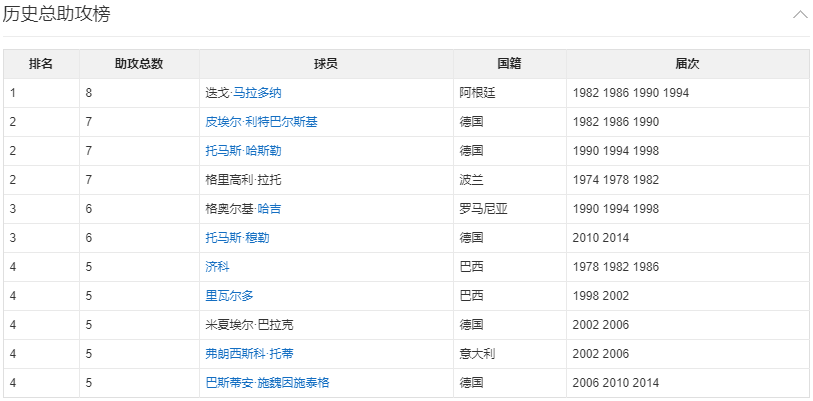Open the 里瓦尔多 player link

[229, 296]
